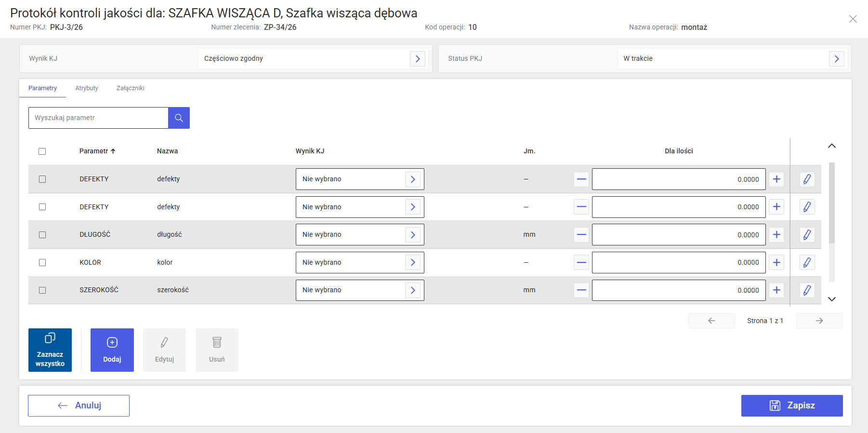Click the Zapisz save button
The width and height of the screenshot is (868, 433).
792,406
